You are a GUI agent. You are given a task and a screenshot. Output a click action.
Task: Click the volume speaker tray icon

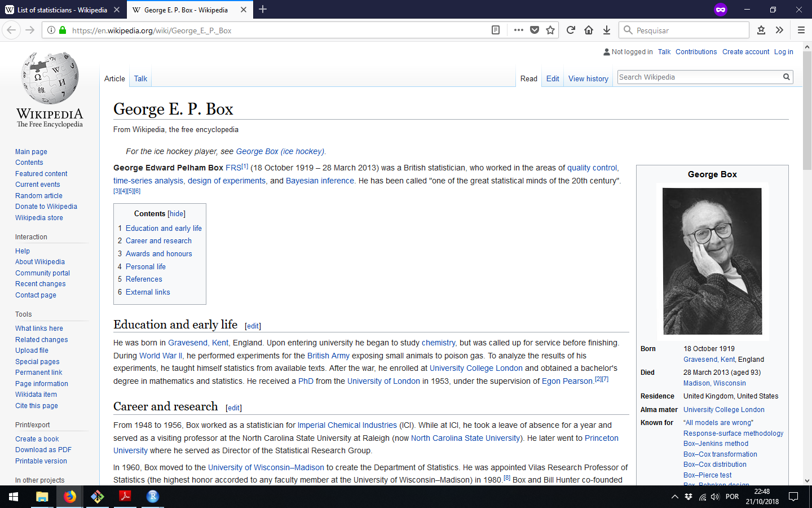[716, 497]
